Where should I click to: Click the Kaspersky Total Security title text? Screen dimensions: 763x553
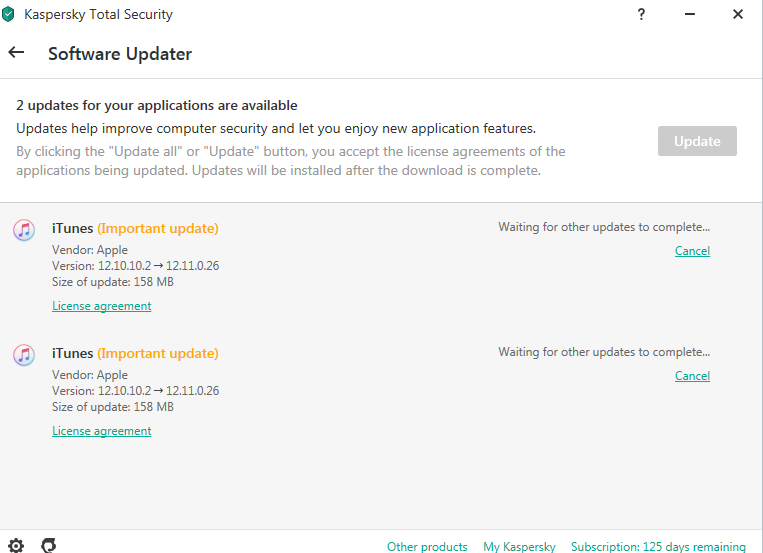tap(98, 15)
